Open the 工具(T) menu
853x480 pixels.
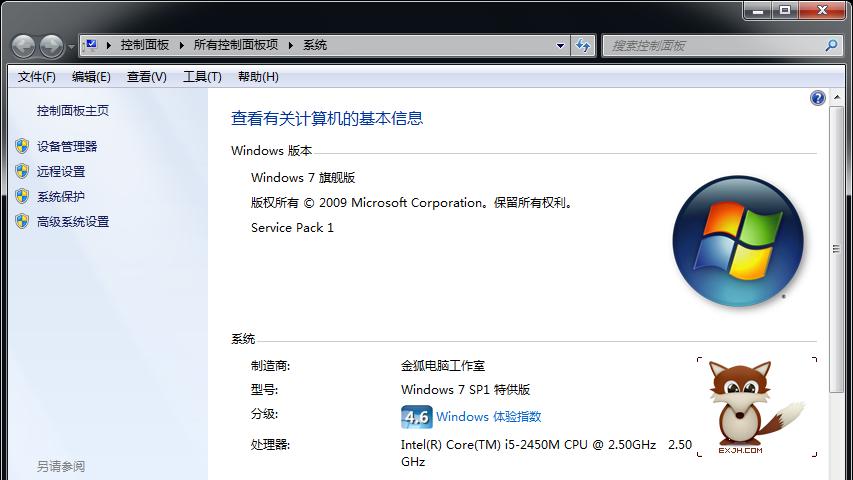pyautogui.click(x=202, y=77)
